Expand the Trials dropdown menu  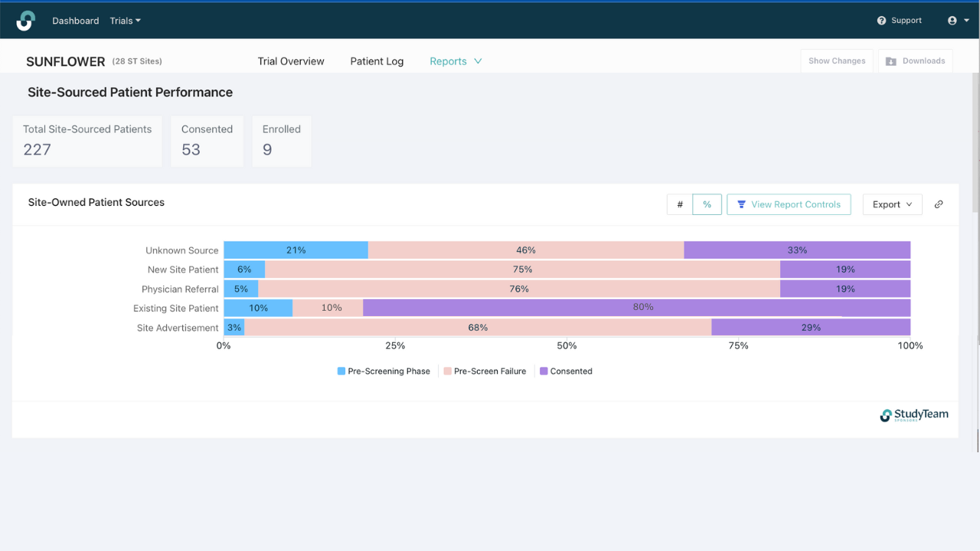[x=126, y=21]
